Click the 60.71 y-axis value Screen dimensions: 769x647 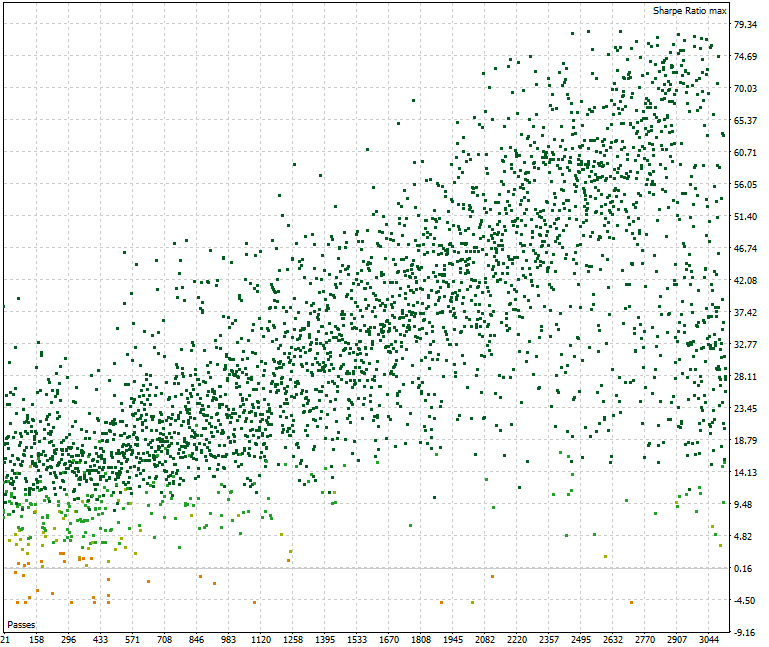(x=745, y=153)
